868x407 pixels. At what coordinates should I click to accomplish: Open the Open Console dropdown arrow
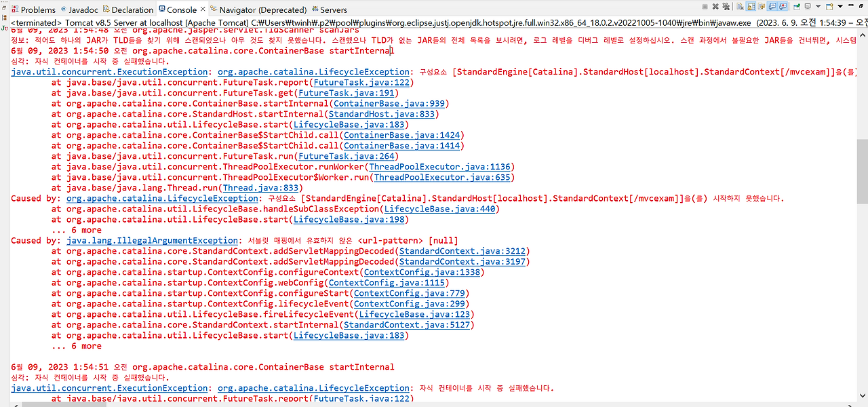point(840,5)
